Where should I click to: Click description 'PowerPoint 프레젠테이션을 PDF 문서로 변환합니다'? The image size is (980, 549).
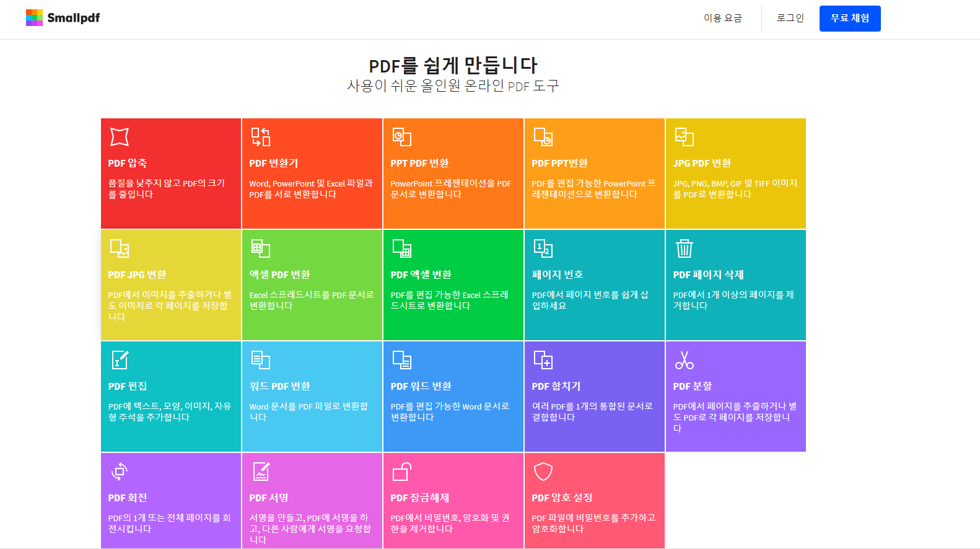(x=451, y=189)
